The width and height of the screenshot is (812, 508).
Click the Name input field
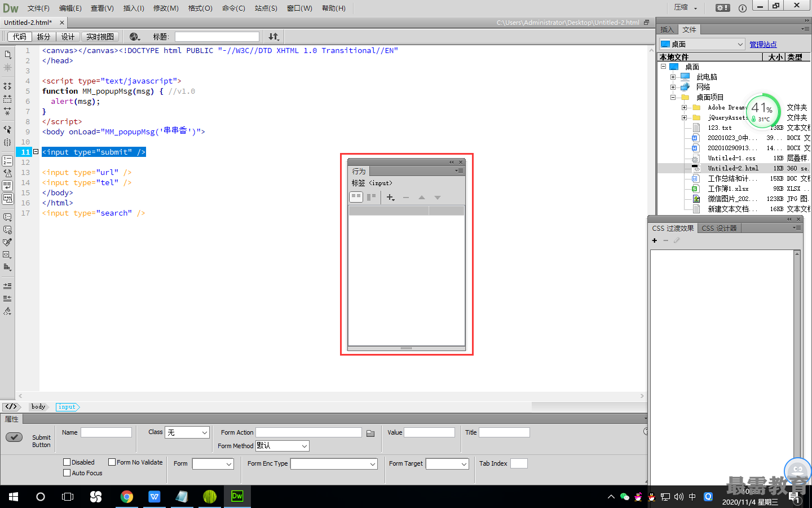[x=106, y=432]
